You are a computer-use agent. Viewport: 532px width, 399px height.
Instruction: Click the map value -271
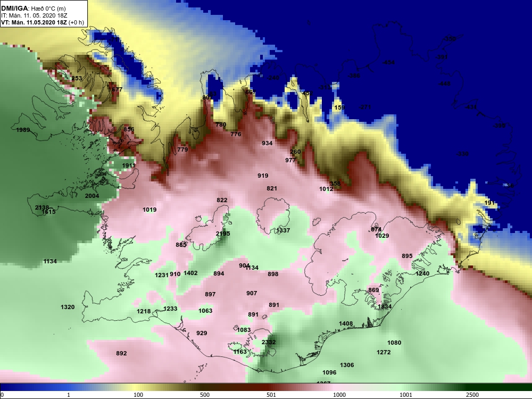(365, 107)
